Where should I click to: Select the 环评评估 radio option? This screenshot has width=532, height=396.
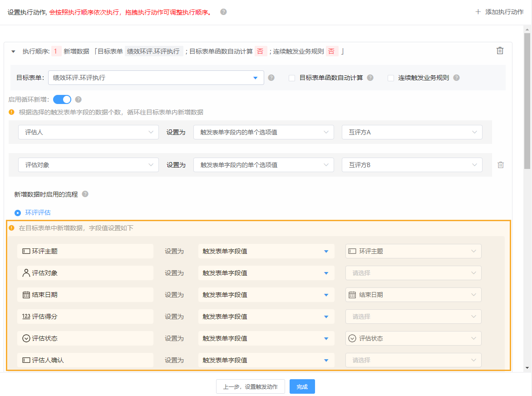coord(17,213)
